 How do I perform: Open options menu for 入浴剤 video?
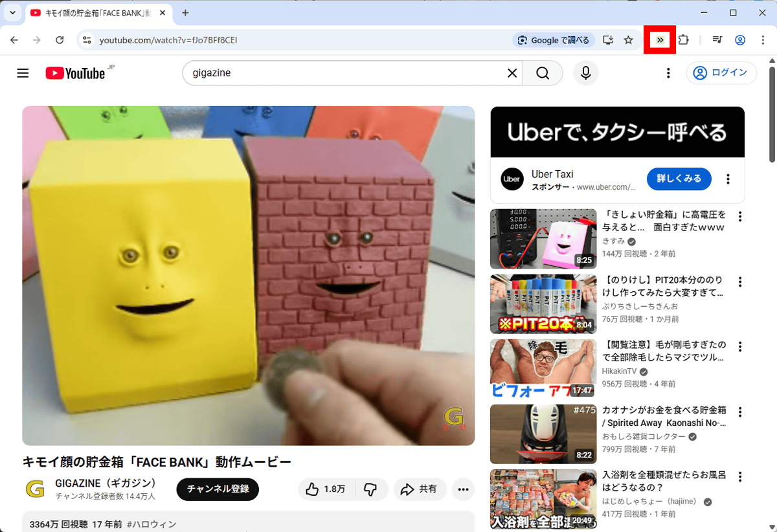pyautogui.click(x=740, y=478)
